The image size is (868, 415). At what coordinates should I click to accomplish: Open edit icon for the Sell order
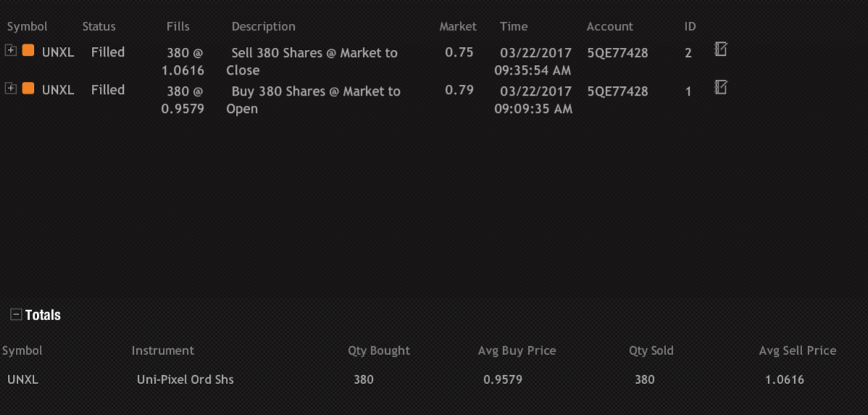pyautogui.click(x=720, y=49)
